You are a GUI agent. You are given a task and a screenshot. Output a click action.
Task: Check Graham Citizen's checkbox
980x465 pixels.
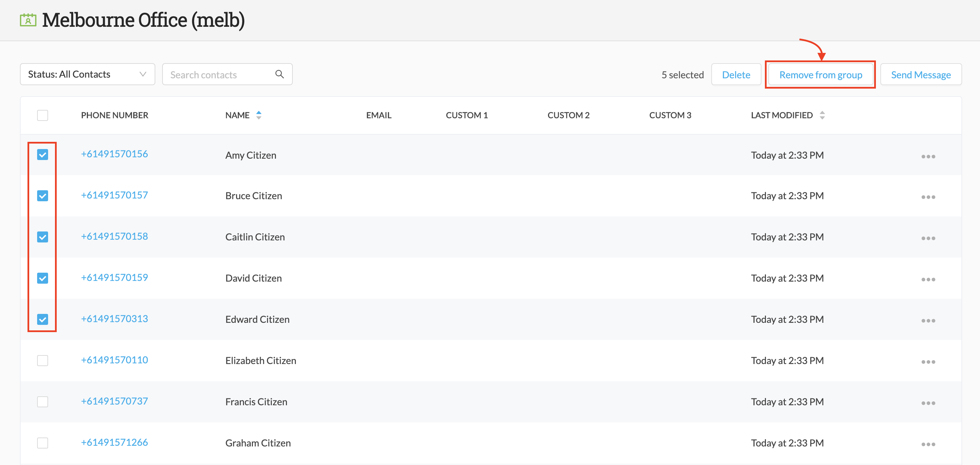tap(43, 443)
